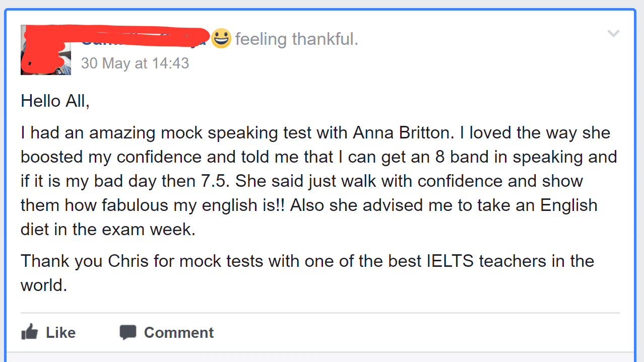Click the final word "world." in the post
This screenshot has width=644, height=362.
coord(44,285)
